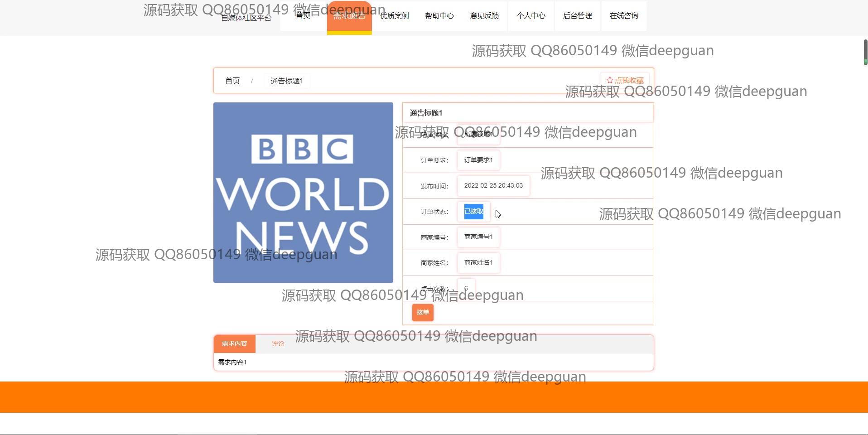Click the 商家姓名: label
Screen dimensions: 868x435
point(434,263)
